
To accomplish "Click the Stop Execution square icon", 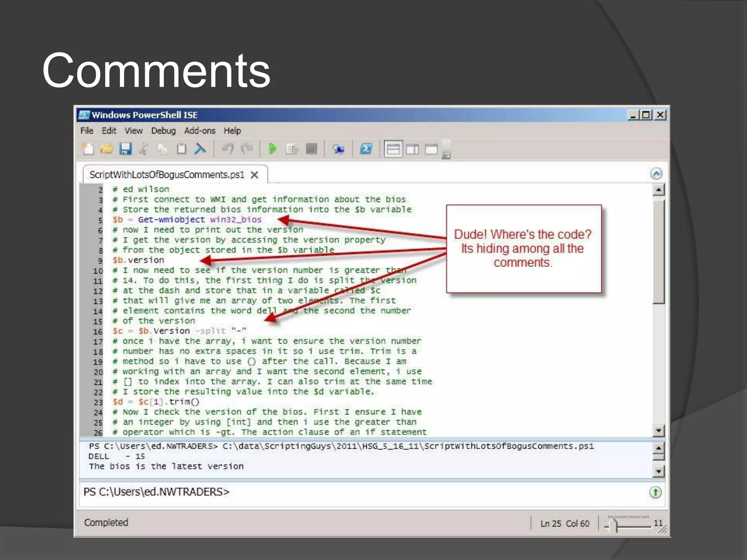I will tap(311, 149).
